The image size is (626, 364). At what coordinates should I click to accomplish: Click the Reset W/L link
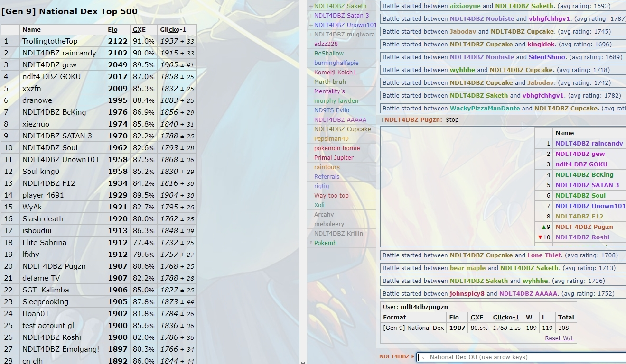point(560,338)
